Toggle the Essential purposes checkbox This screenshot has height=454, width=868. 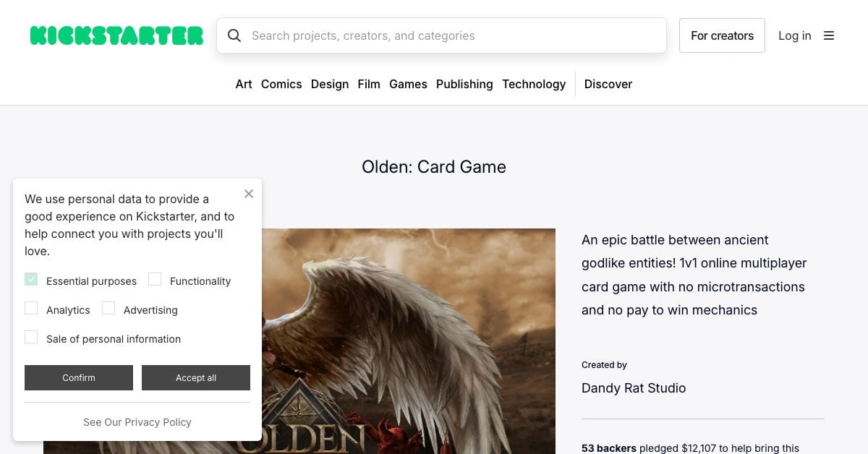31,279
